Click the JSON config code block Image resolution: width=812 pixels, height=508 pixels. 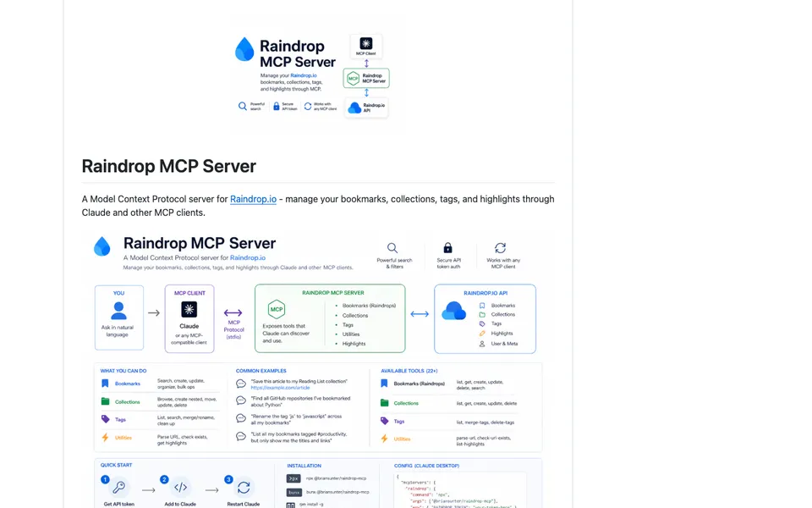click(x=460, y=490)
